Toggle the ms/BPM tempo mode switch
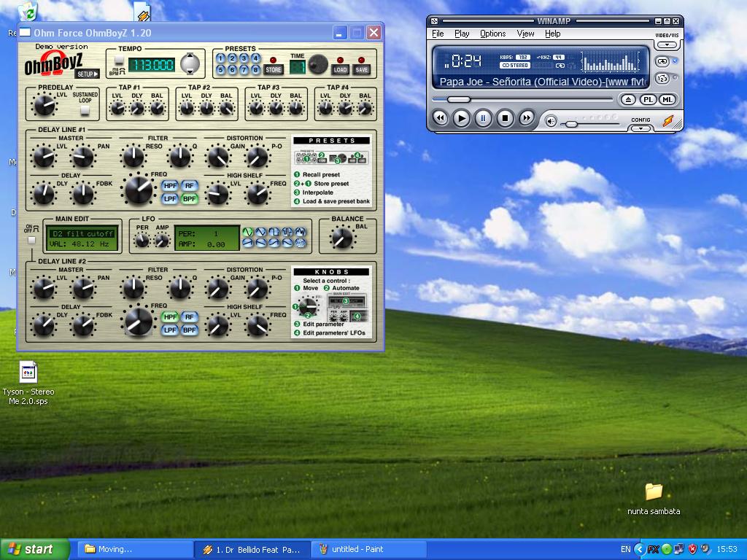This screenshot has width=747, height=560. (119, 60)
